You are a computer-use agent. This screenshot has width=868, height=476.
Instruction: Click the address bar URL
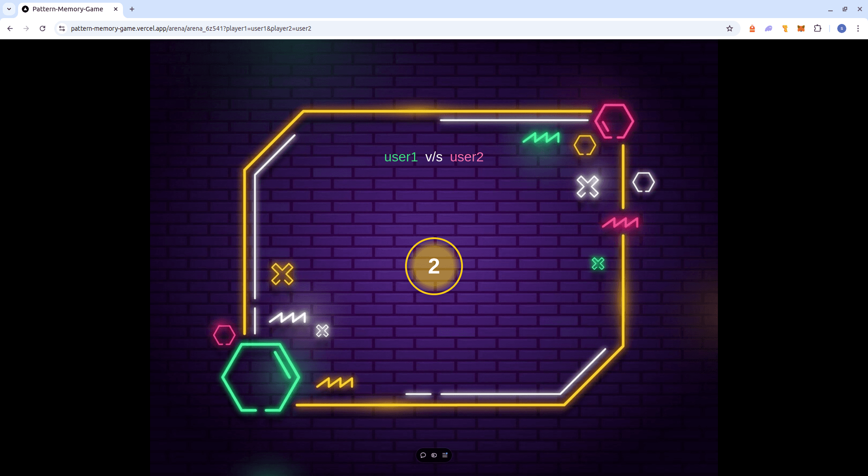click(191, 28)
